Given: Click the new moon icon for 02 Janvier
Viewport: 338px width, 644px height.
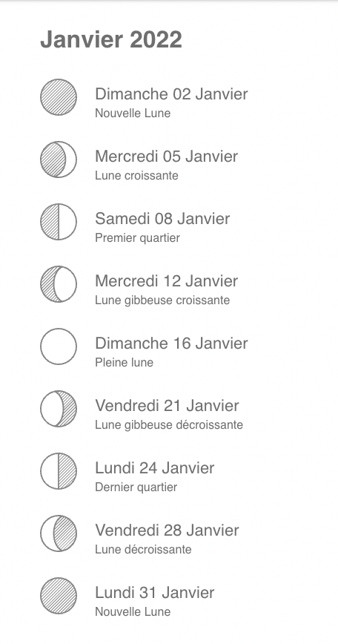Looking at the screenshot, I should pos(59,97).
